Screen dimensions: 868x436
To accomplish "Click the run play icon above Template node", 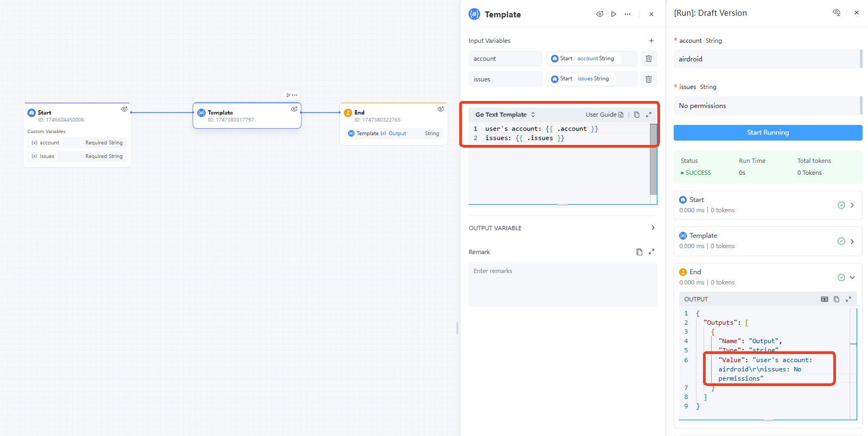I will point(288,95).
